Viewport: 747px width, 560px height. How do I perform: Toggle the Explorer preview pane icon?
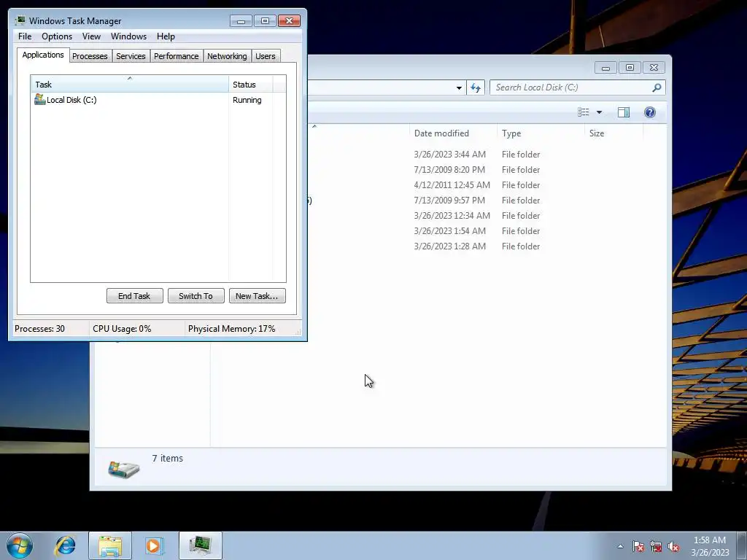pos(624,112)
